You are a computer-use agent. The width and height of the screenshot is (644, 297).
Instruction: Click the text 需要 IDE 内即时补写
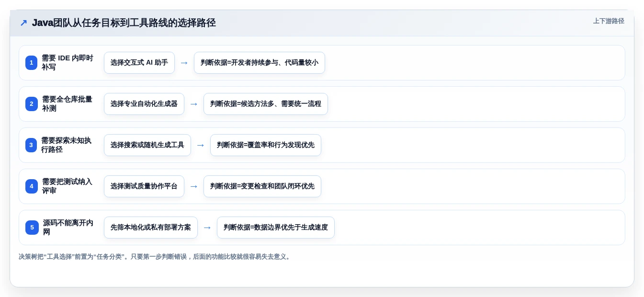click(x=68, y=63)
